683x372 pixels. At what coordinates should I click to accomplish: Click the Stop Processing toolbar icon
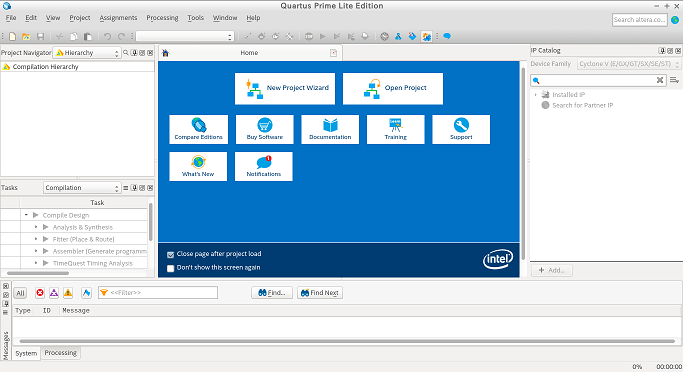[309, 37]
